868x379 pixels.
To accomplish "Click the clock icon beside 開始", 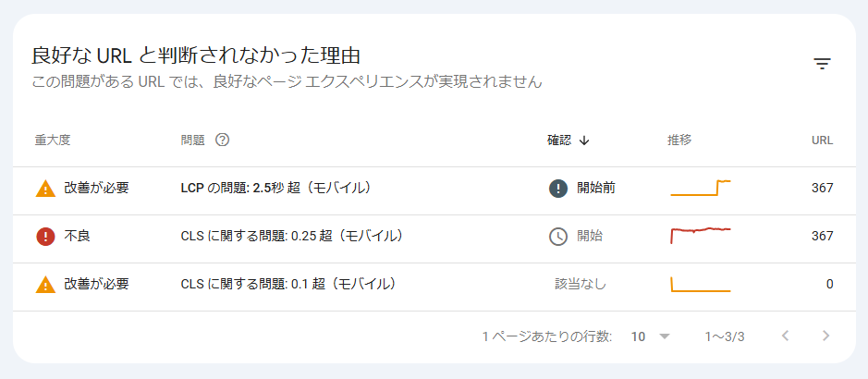I will pyautogui.click(x=558, y=237).
